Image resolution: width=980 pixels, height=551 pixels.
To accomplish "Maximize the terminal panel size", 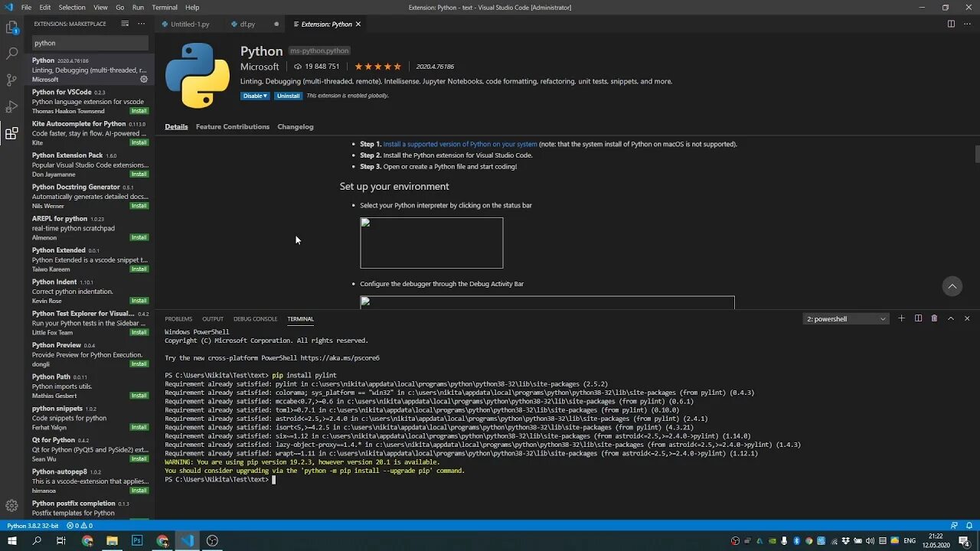I will [x=951, y=318].
